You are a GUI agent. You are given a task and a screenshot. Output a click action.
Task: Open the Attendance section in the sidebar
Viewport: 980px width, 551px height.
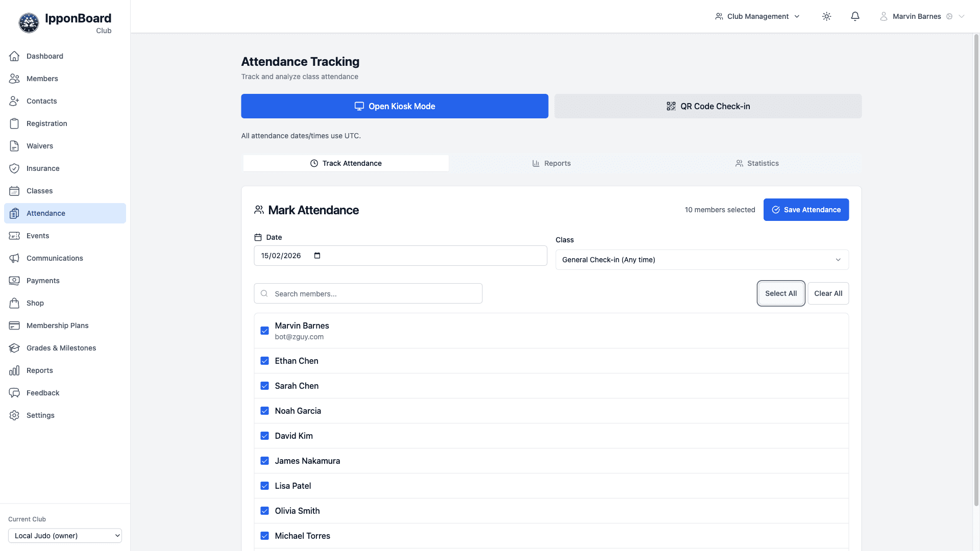46,213
